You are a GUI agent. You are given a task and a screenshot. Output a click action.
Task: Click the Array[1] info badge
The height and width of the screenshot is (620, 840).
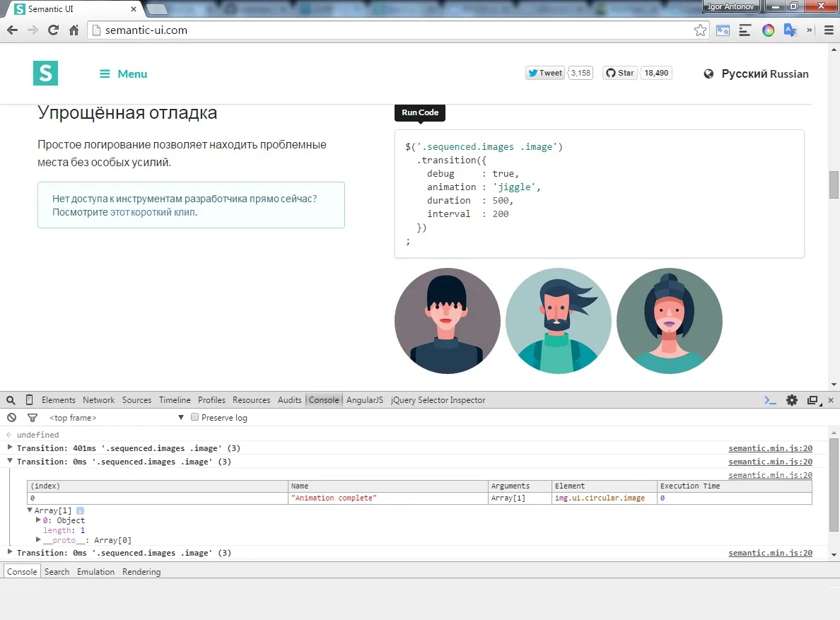tap(81, 511)
